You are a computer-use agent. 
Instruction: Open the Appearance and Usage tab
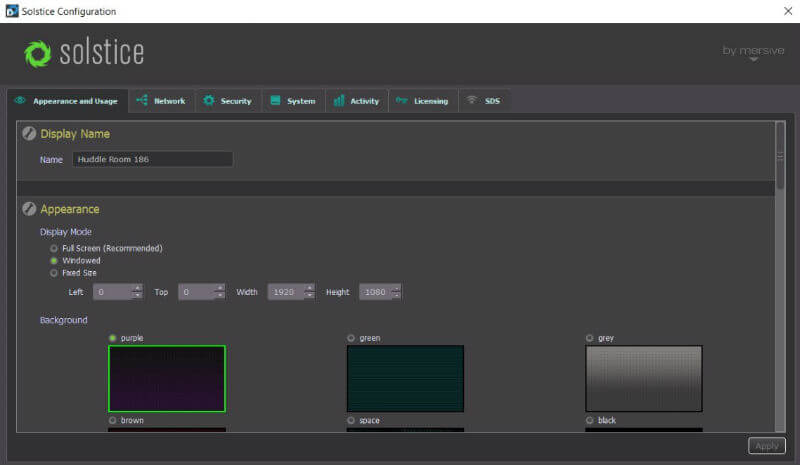[x=68, y=101]
